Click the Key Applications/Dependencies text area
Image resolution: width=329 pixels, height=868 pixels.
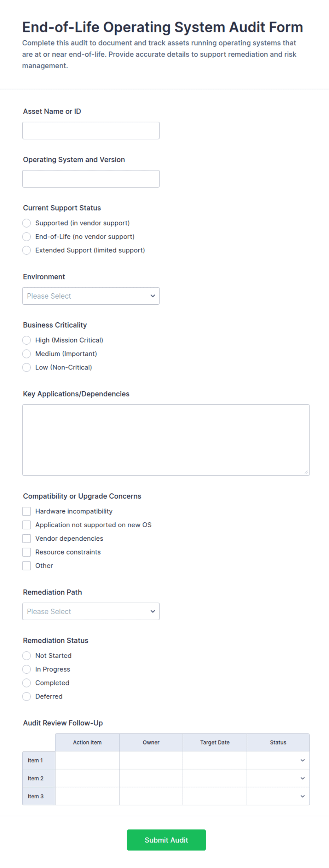point(166,440)
